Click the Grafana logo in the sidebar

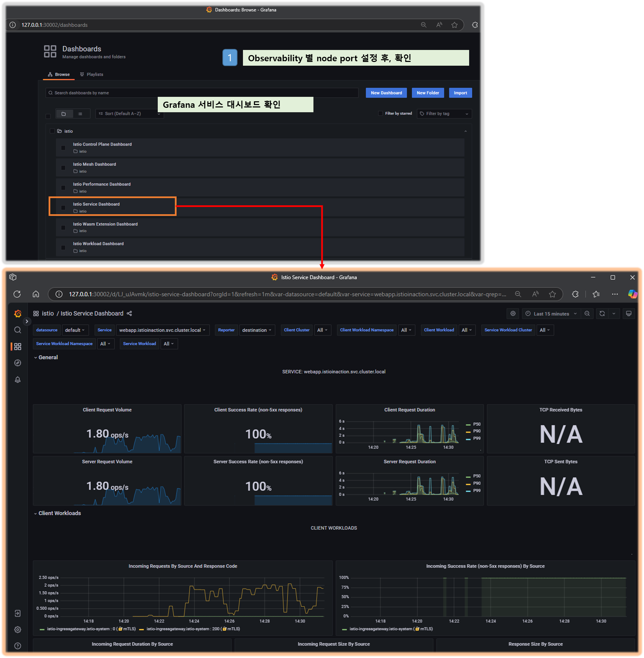tap(18, 313)
